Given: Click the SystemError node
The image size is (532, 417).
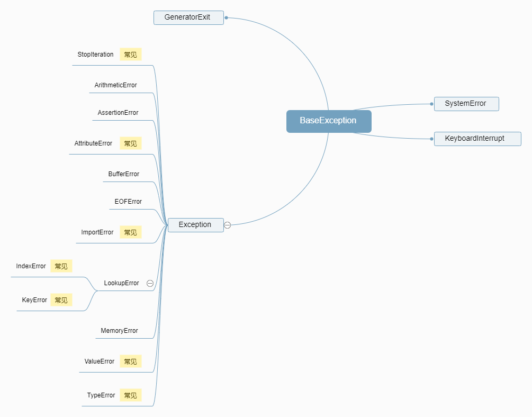Looking at the screenshot, I should [x=466, y=104].
